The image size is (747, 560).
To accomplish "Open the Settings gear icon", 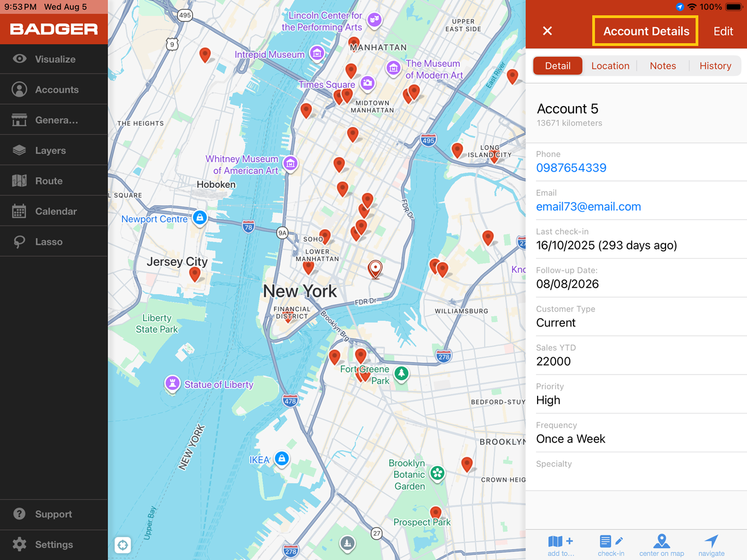I will pyautogui.click(x=20, y=544).
